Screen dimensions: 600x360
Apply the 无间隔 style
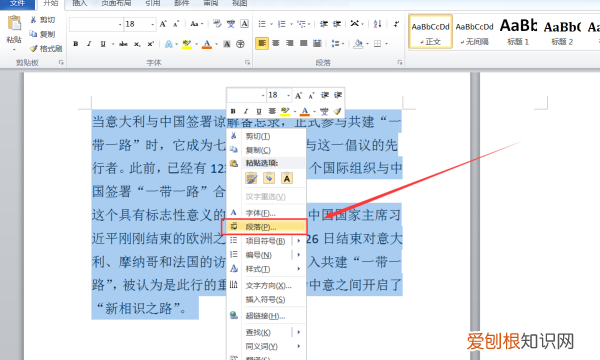[x=474, y=32]
